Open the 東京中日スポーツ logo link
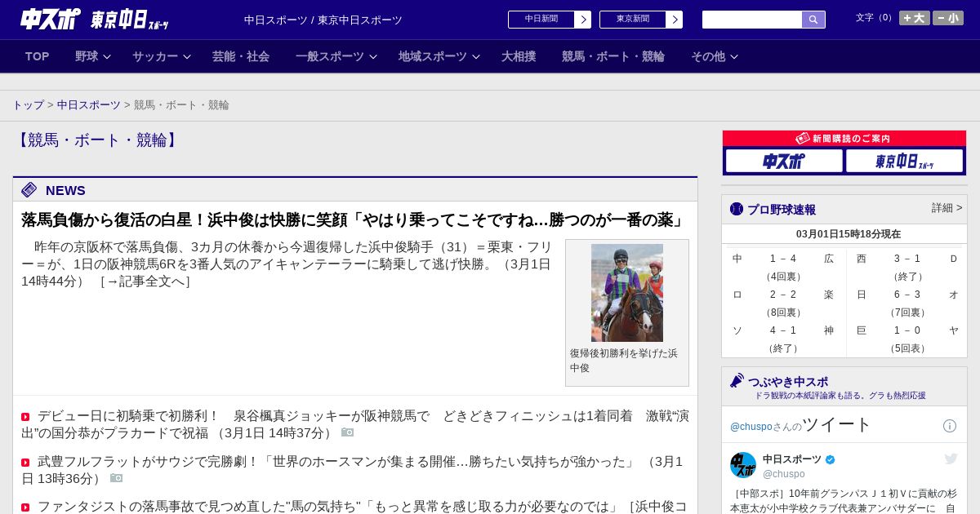The image size is (980, 514). pyautogui.click(x=129, y=20)
